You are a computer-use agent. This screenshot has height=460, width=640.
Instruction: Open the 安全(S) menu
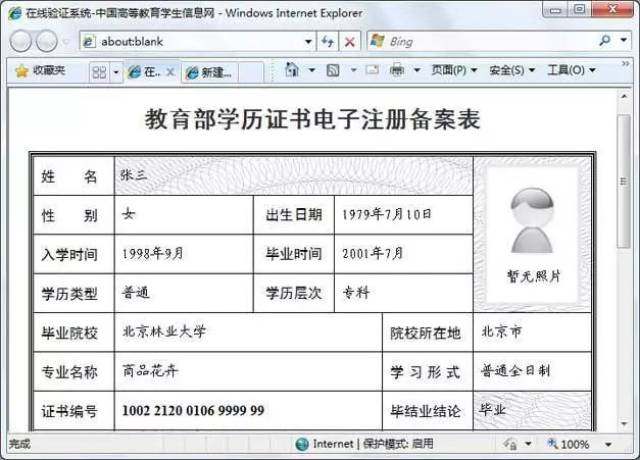pos(512,70)
